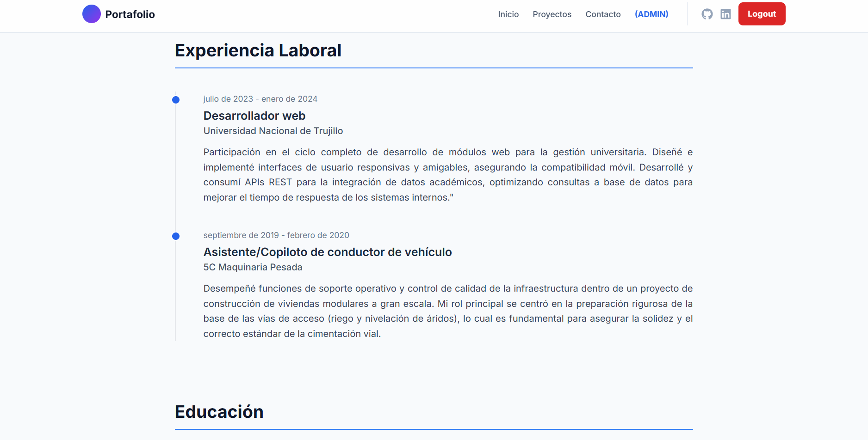Click the 5C Maquinaria Pesada company name
The image size is (868, 440).
[253, 267]
